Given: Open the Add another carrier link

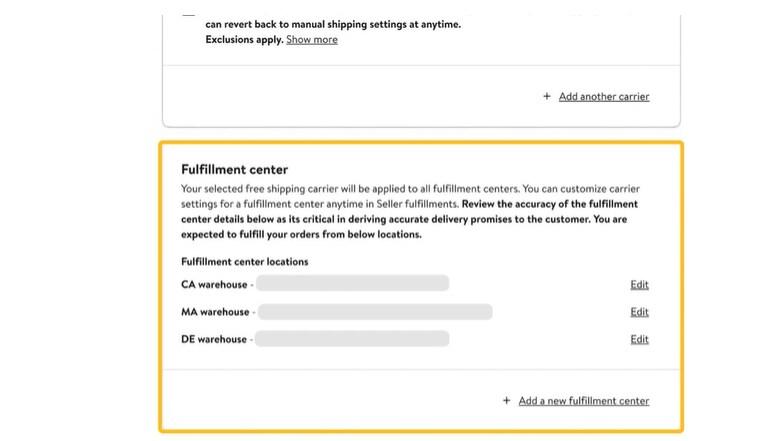Looking at the screenshot, I should pyautogui.click(x=603, y=97).
